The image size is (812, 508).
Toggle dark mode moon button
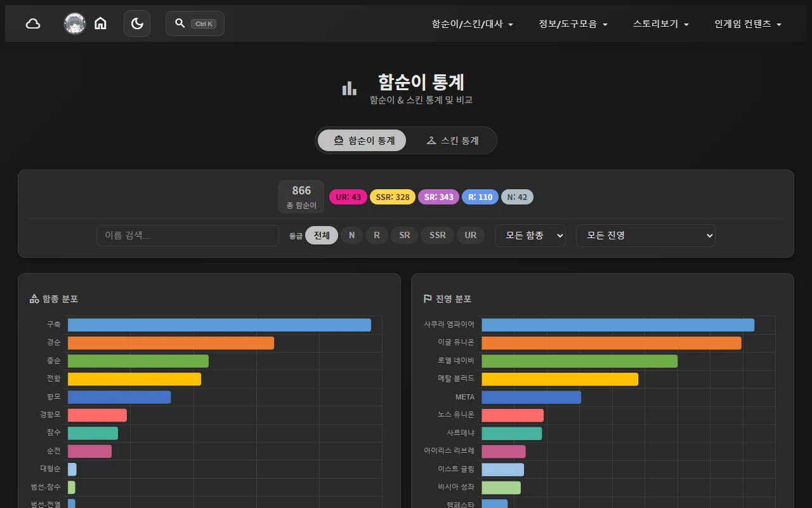click(137, 23)
